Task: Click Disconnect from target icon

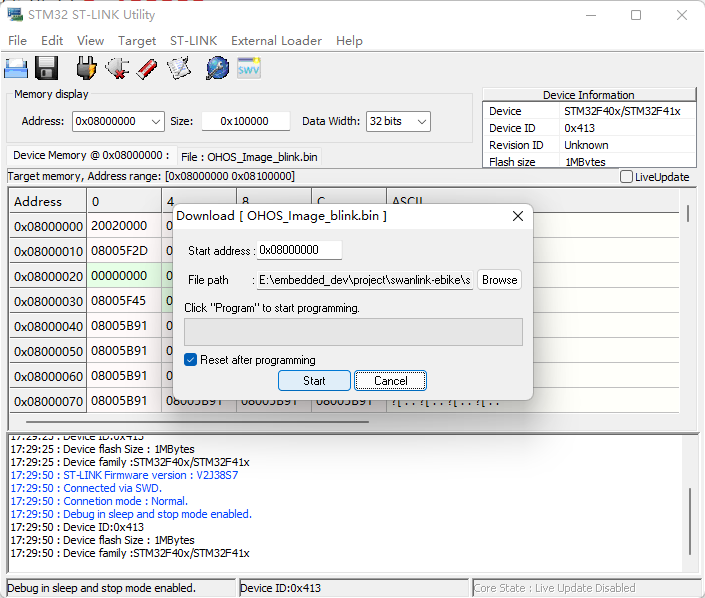Action: coord(117,68)
